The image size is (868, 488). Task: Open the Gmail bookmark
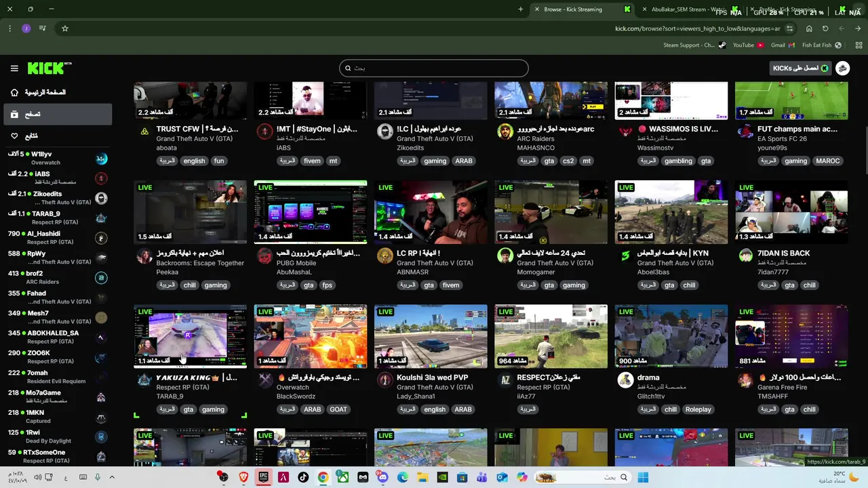(x=783, y=45)
